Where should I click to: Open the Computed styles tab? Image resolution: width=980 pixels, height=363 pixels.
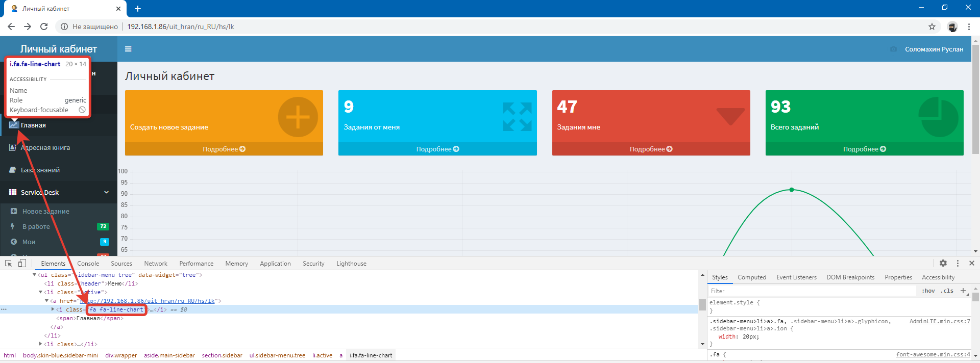[751, 277]
